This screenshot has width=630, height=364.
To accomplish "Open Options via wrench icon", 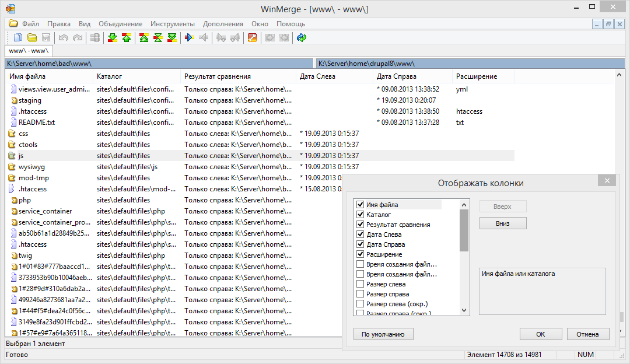I will click(x=253, y=38).
